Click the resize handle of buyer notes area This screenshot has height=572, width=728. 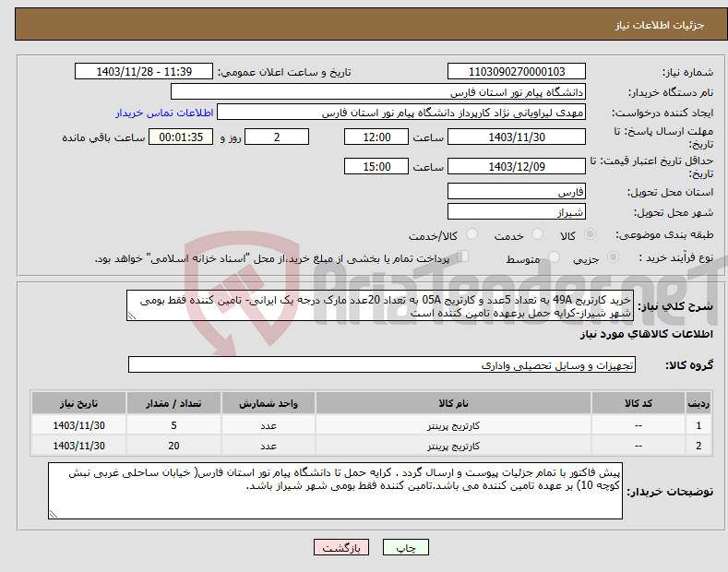[53, 515]
